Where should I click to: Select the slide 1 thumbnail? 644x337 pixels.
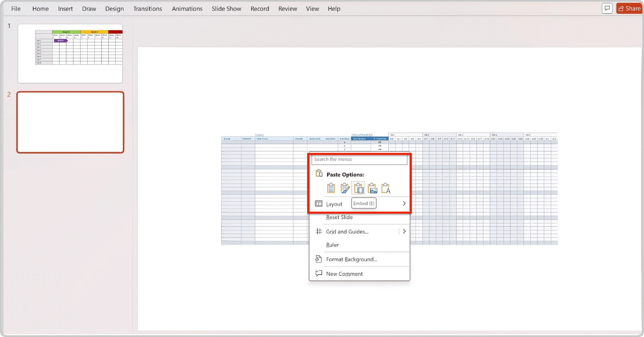[70, 53]
